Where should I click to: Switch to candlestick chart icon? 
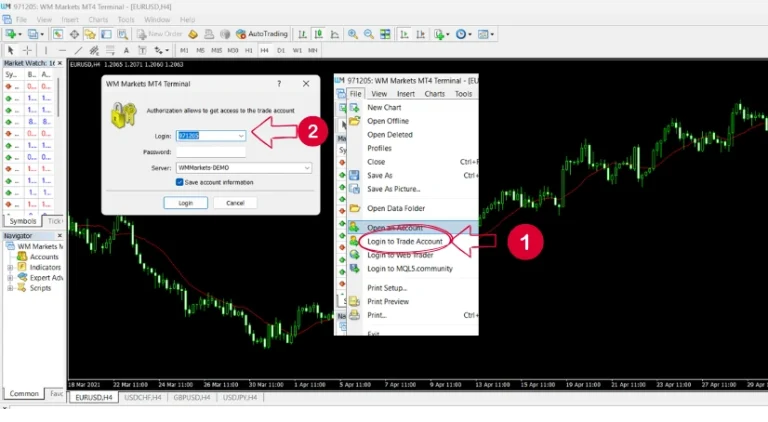318,34
